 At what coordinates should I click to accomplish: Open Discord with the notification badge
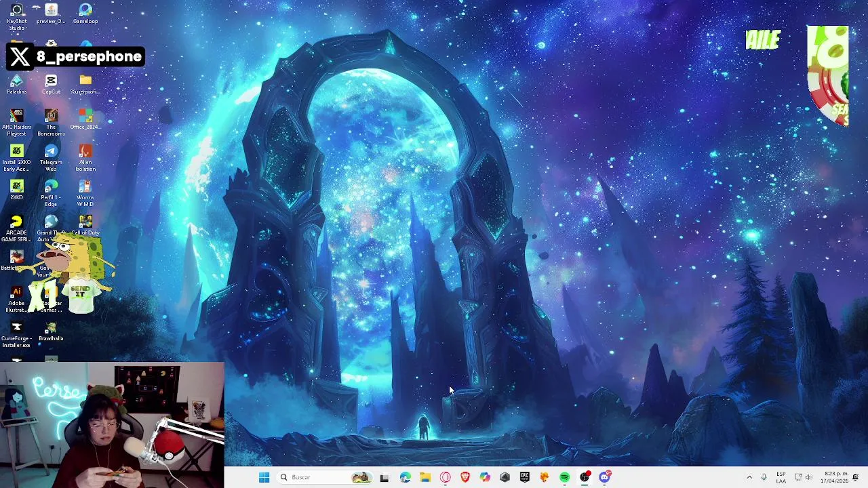pyautogui.click(x=605, y=477)
